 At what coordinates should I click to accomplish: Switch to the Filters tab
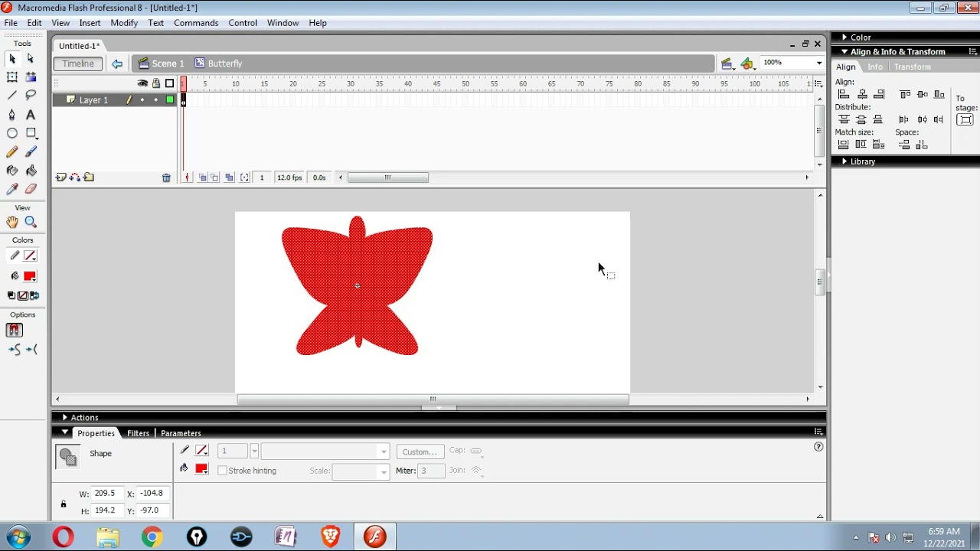(138, 433)
